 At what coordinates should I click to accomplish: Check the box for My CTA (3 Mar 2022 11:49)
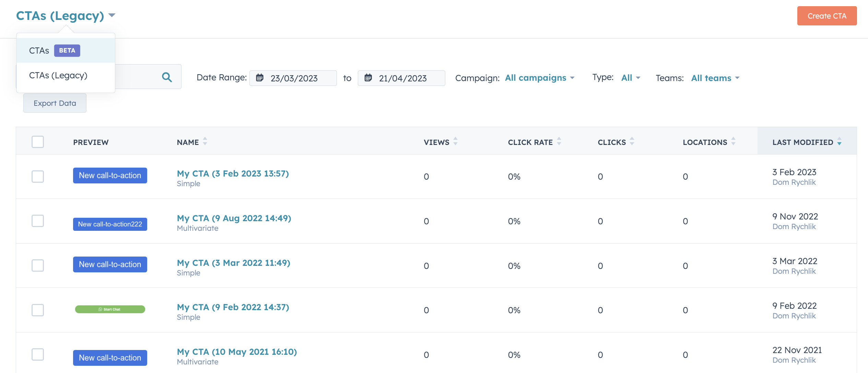coord(38,265)
